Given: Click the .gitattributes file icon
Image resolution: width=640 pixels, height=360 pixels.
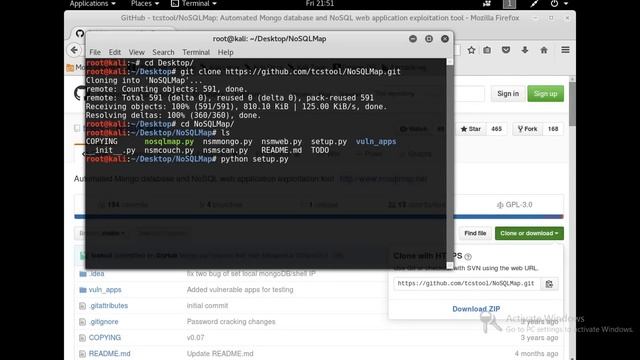Looking at the screenshot, I should [82, 306].
